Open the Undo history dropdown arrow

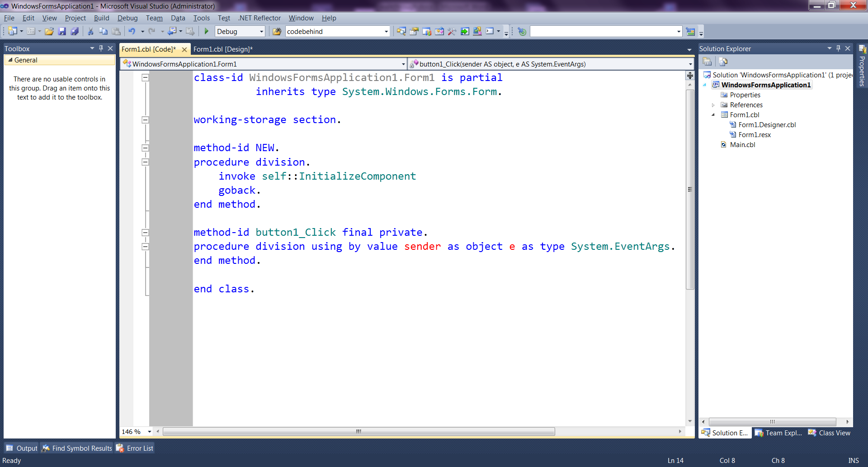coord(142,31)
